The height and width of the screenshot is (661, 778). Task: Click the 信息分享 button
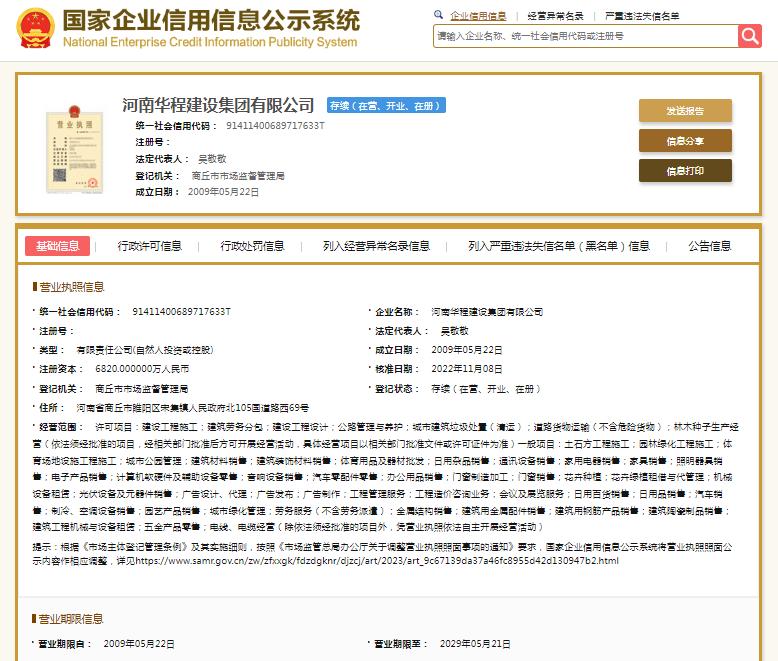tap(685, 141)
